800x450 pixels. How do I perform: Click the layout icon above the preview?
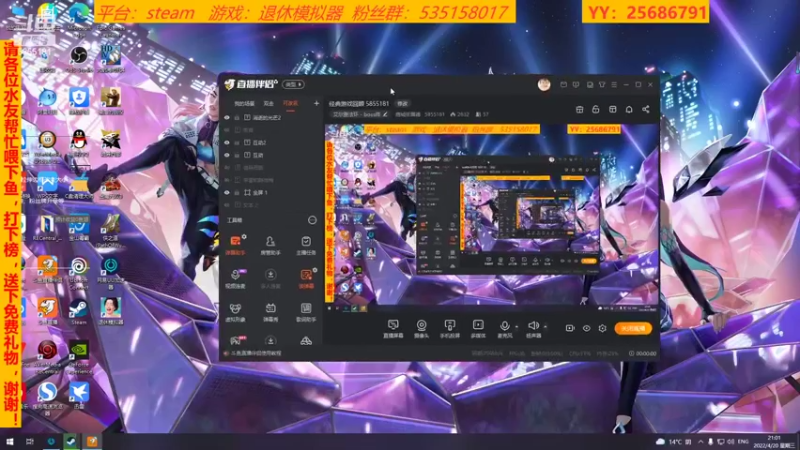coord(612,109)
